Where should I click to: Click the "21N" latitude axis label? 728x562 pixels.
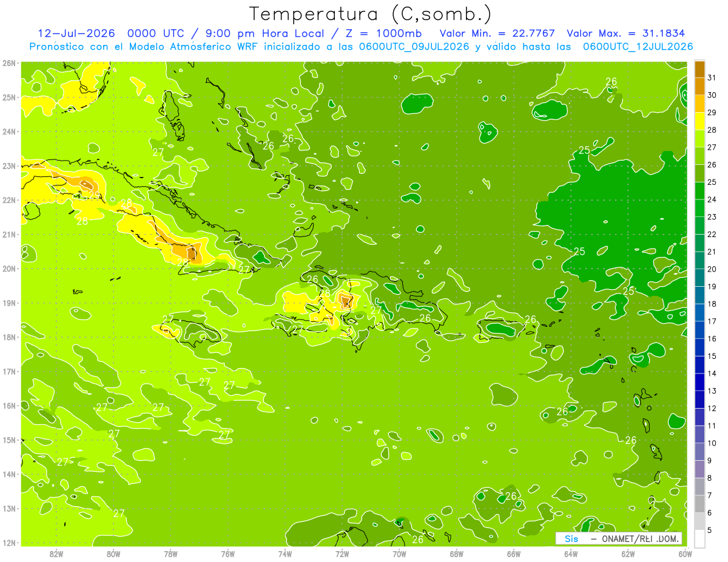tap(8, 235)
